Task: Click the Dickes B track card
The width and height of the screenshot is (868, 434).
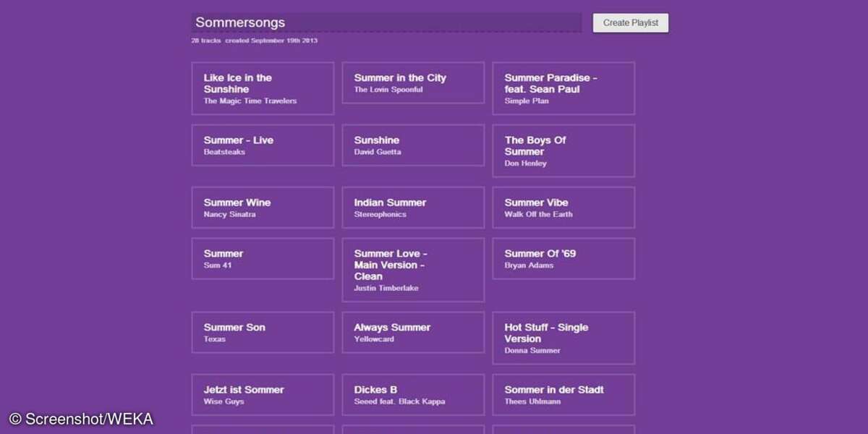Action: [413, 394]
